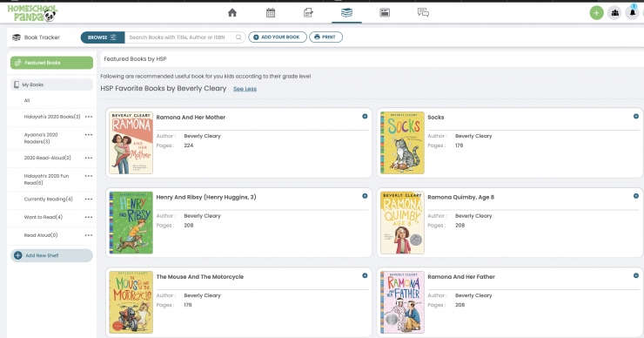
Task: Open the family members icon
Action: point(614,13)
